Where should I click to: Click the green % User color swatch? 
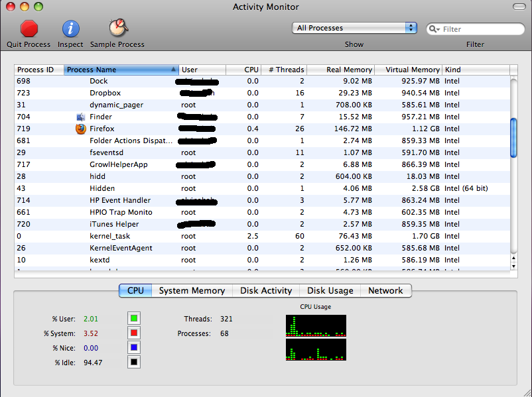click(134, 318)
